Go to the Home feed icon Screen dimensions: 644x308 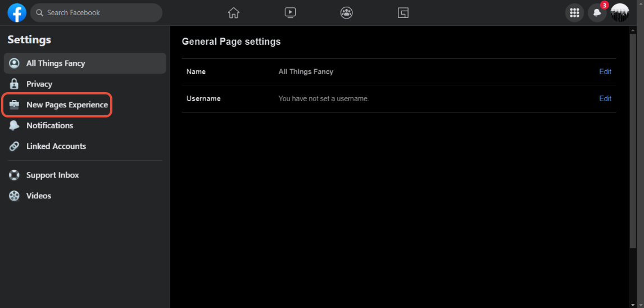pos(233,13)
